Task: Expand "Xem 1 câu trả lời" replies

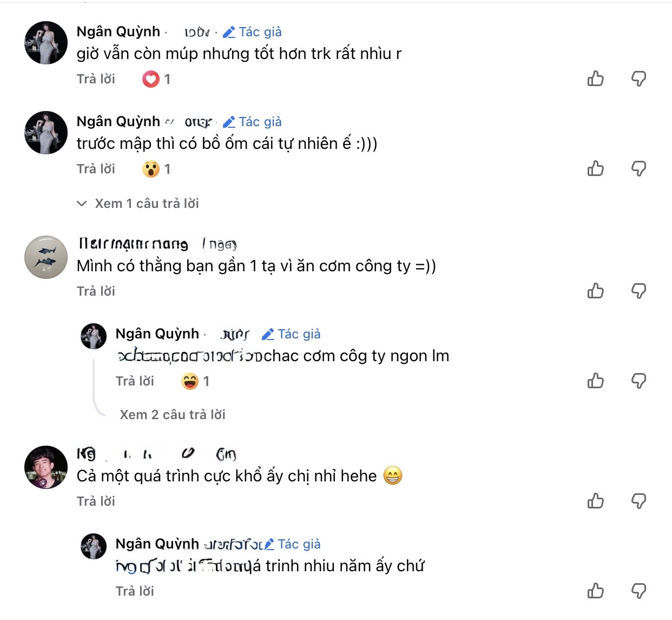Action: [x=147, y=204]
